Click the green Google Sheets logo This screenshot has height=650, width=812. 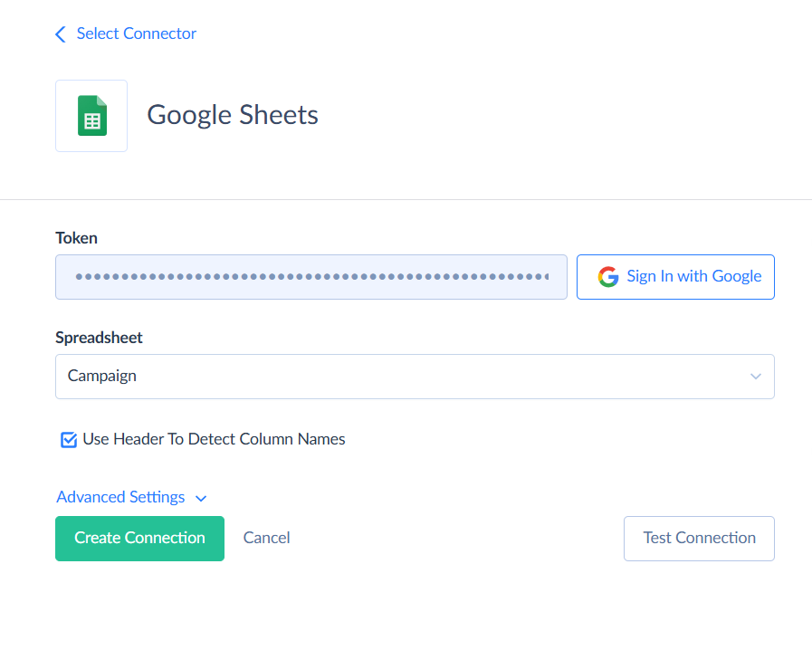pos(91,116)
